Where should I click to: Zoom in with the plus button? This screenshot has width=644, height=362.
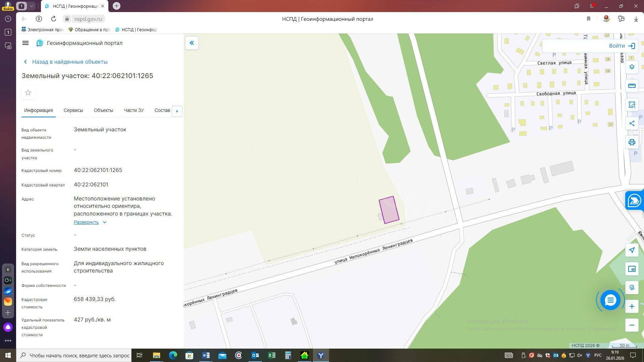coord(632,306)
